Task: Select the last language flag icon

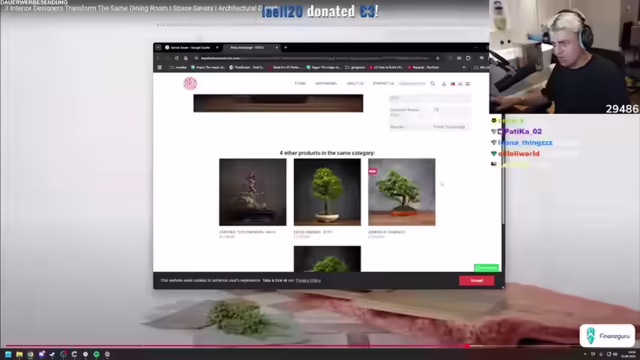Action: coord(468,84)
